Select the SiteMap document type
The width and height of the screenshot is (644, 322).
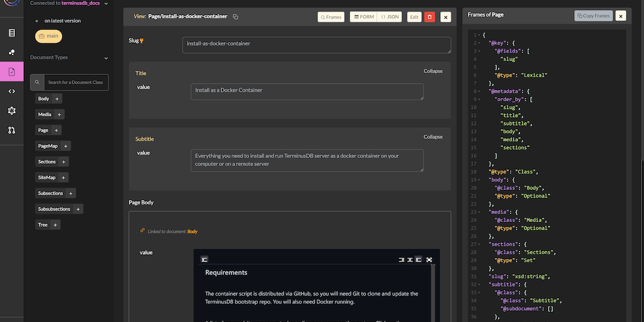pos(47,177)
